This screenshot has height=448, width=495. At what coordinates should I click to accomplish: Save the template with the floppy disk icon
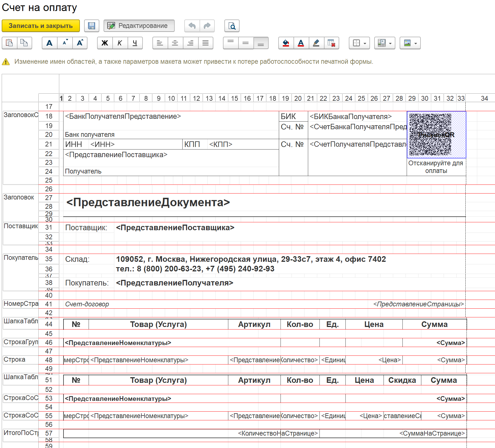tap(91, 26)
